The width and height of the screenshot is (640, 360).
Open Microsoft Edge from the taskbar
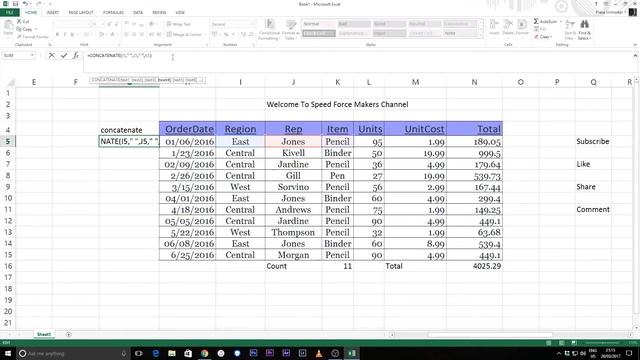click(156, 353)
